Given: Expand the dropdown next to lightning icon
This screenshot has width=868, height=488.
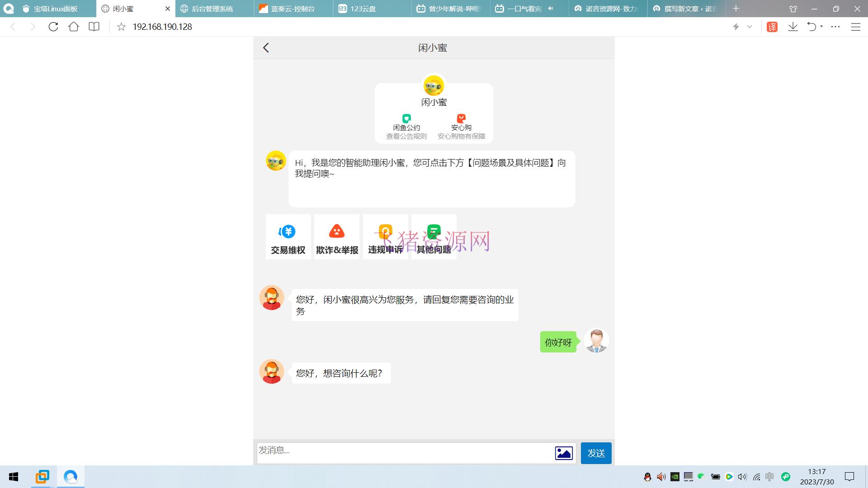Looking at the screenshot, I should click(750, 27).
